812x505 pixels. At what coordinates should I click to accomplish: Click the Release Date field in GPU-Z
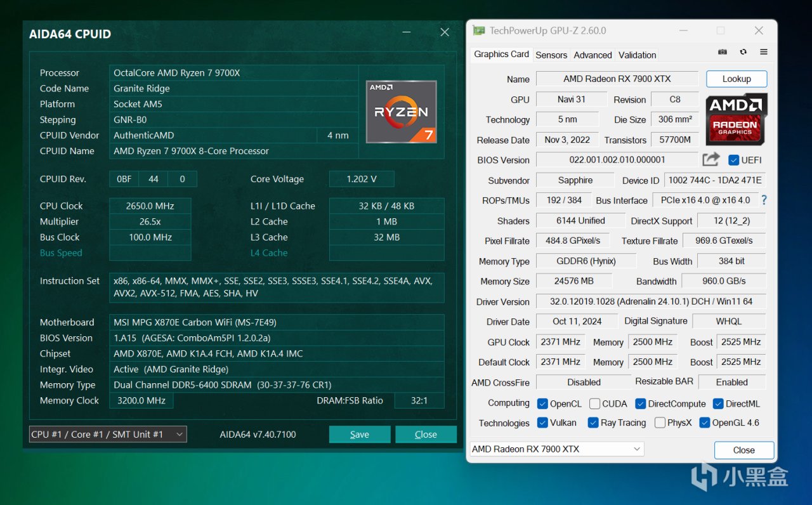(567, 140)
